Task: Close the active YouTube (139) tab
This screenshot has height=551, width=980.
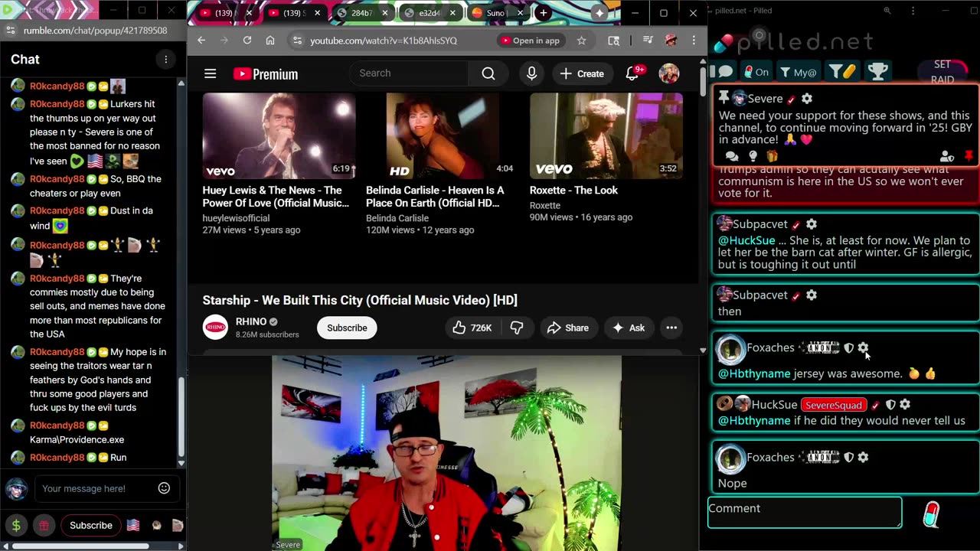Action: (317, 13)
